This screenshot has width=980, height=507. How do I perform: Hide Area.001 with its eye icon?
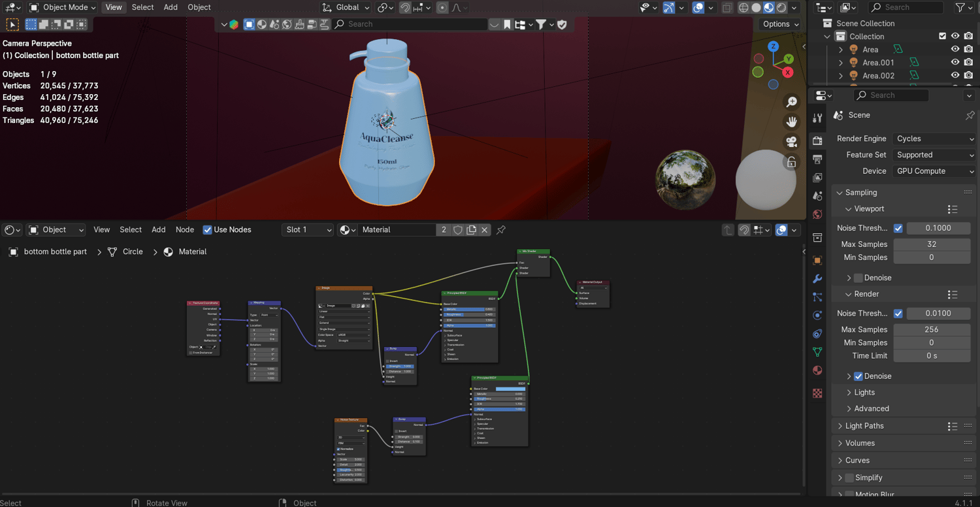(955, 63)
